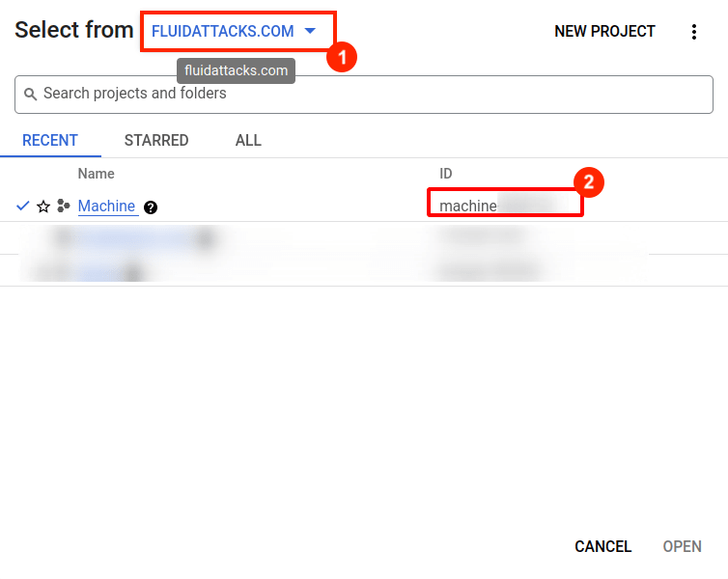This screenshot has height=579, width=728.
Task: Click the checkmark beside the Machine row
Action: tap(23, 206)
